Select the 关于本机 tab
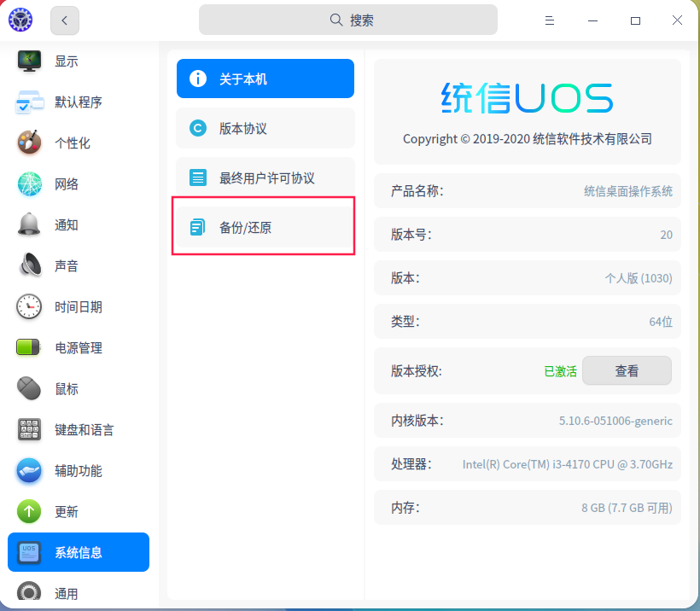Image resolution: width=700 pixels, height=611 pixels. click(265, 79)
